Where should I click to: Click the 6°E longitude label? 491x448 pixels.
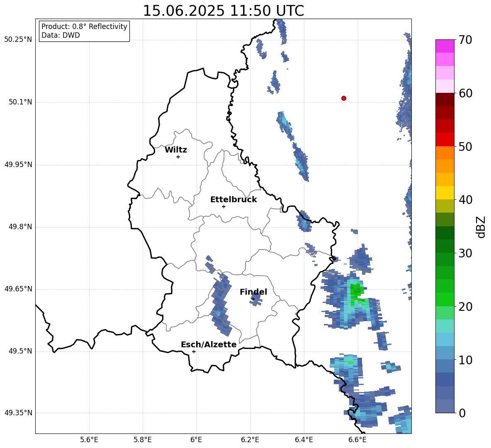click(196, 440)
